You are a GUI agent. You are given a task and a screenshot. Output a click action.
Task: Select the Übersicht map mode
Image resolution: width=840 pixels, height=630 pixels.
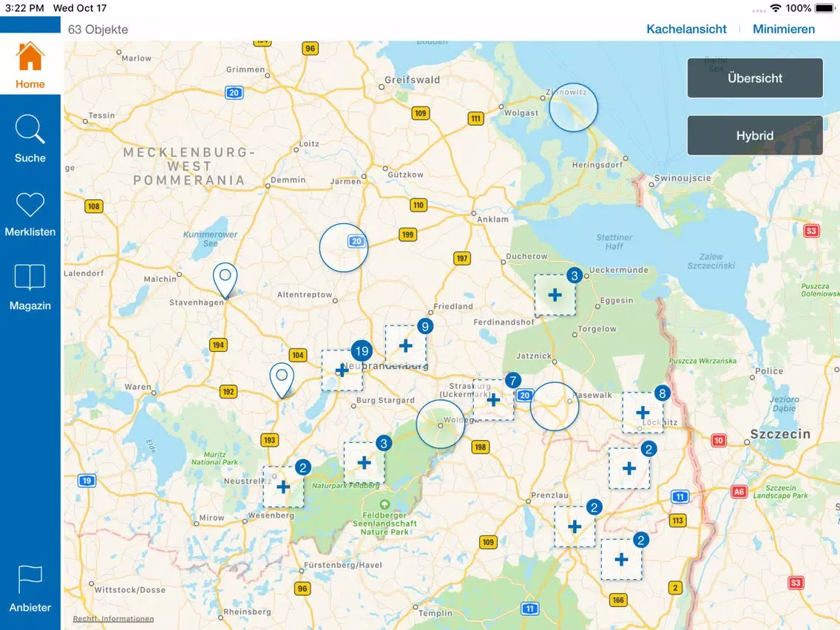tap(755, 78)
